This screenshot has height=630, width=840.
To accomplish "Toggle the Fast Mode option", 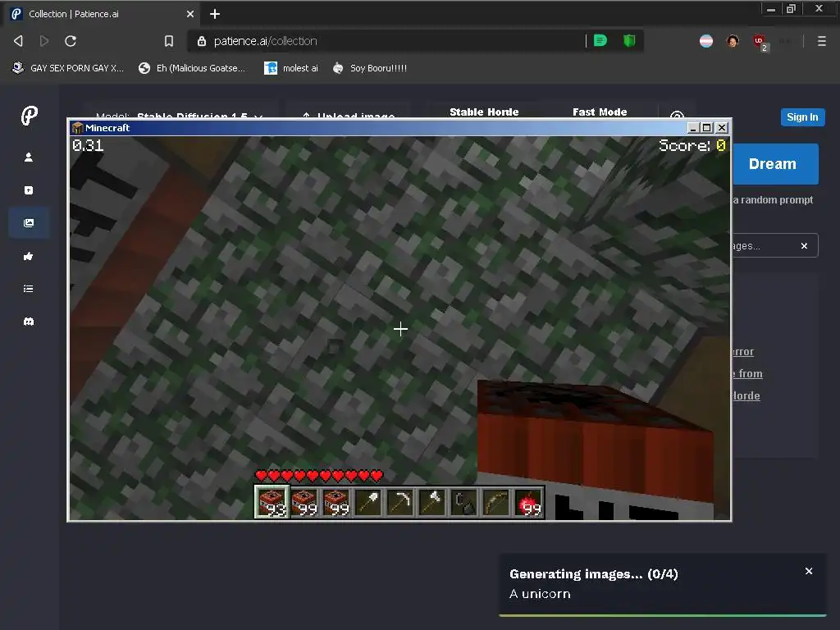I will (600, 112).
